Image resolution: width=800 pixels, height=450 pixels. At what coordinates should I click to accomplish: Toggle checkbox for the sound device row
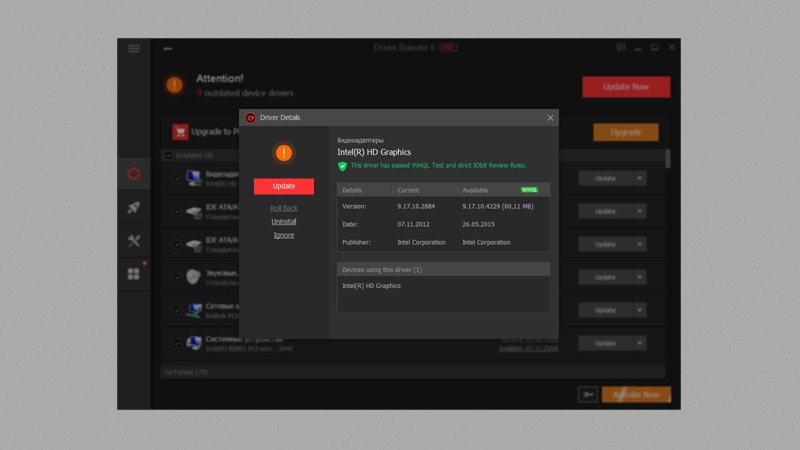pyautogui.click(x=177, y=277)
